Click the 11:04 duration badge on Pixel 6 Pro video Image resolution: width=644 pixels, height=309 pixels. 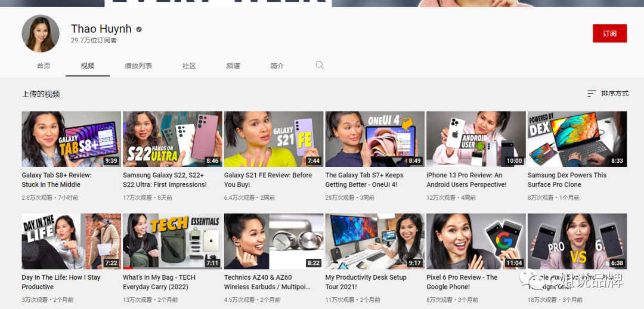coord(514,263)
